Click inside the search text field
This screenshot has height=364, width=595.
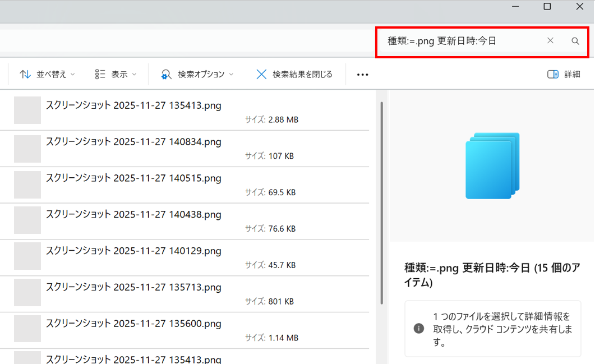pyautogui.click(x=460, y=41)
